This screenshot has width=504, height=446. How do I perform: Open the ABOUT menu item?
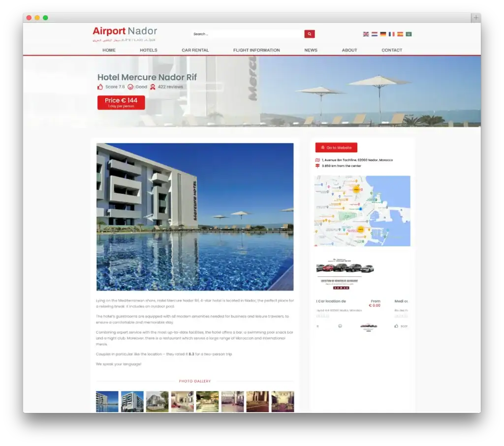(x=349, y=50)
